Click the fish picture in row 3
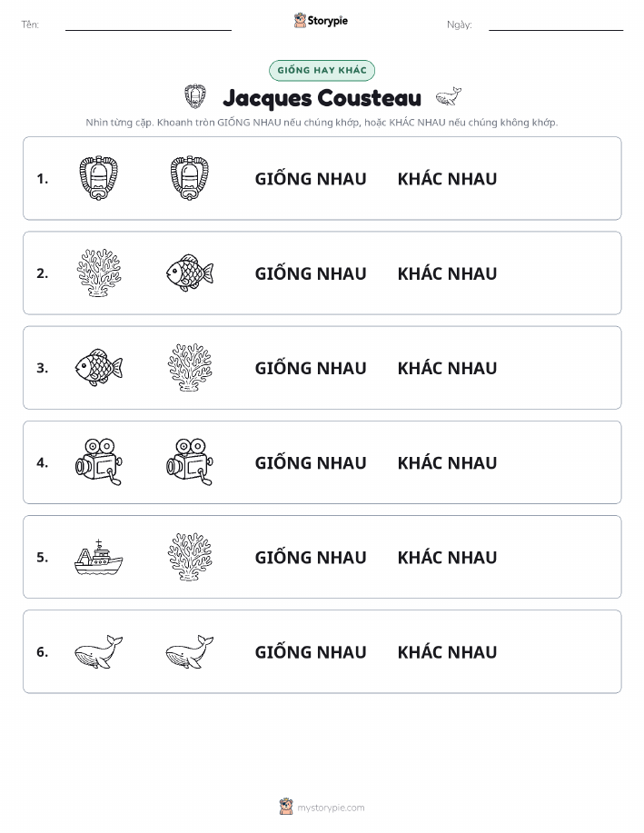This screenshot has height=833, width=644. [99, 367]
